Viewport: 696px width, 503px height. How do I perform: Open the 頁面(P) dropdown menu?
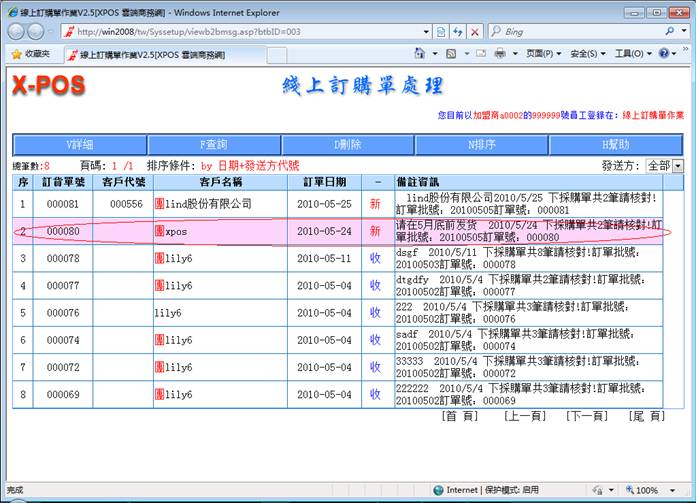[x=543, y=53]
